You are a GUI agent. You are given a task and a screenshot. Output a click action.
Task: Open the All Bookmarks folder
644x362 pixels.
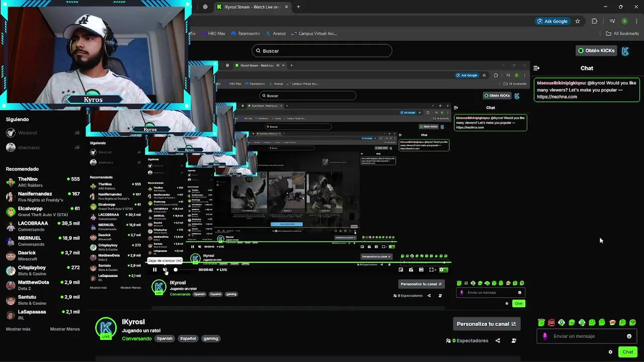coord(622,34)
